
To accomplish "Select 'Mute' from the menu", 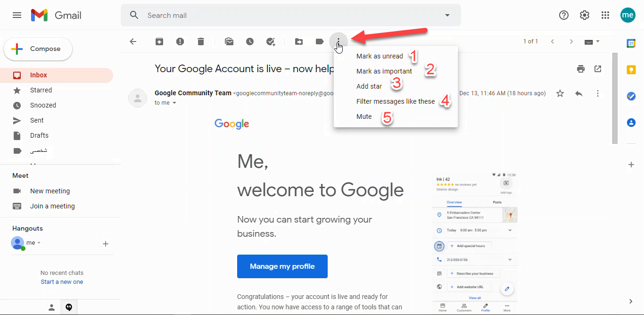I will tap(396, 116).
